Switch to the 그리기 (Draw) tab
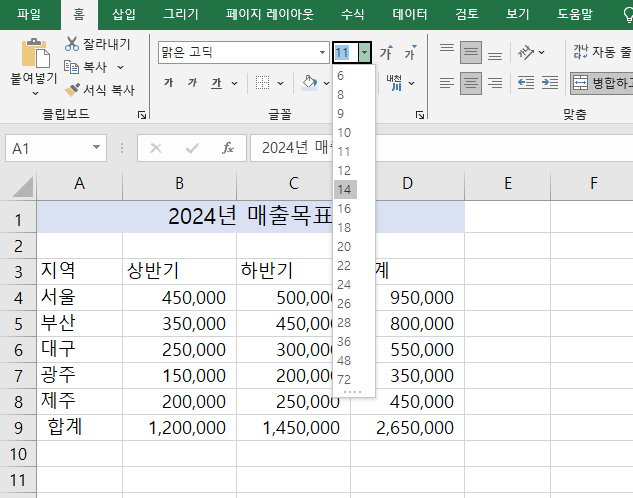The height and width of the screenshot is (498, 633). tap(180, 15)
